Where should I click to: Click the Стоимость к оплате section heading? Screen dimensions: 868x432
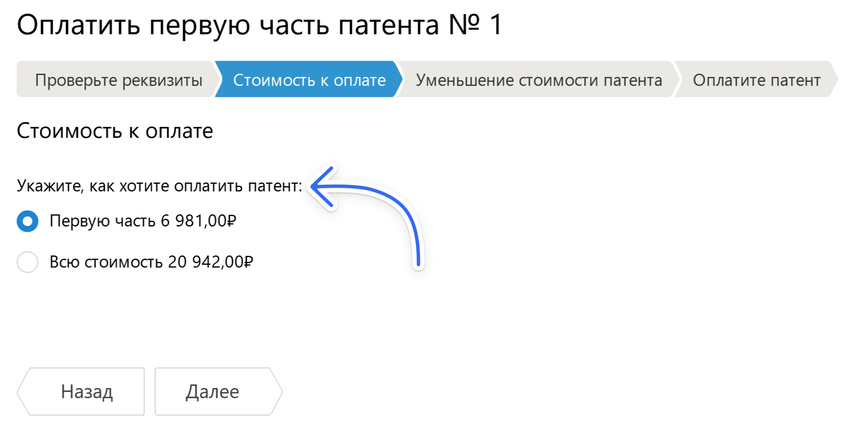115,131
